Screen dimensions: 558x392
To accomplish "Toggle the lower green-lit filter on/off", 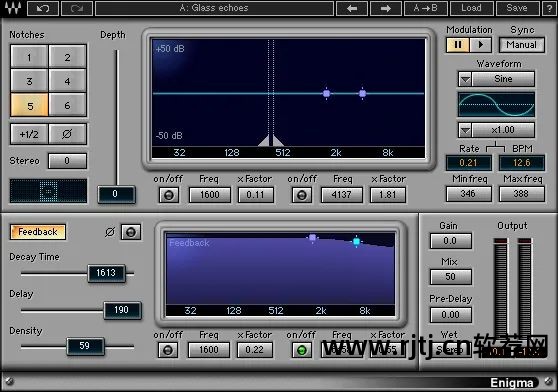I will pyautogui.click(x=302, y=350).
